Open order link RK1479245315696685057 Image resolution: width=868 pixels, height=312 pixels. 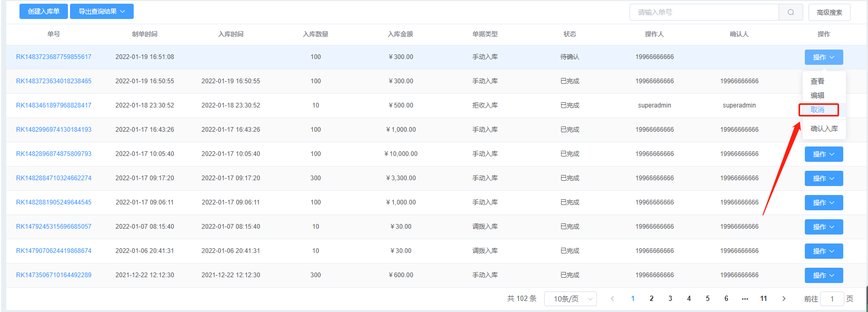[54, 227]
